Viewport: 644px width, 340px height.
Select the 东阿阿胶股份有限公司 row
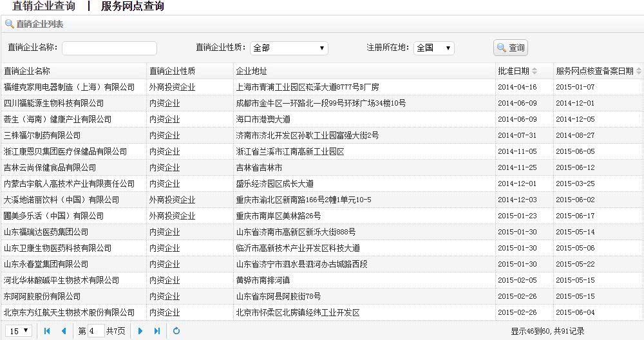[322, 296]
